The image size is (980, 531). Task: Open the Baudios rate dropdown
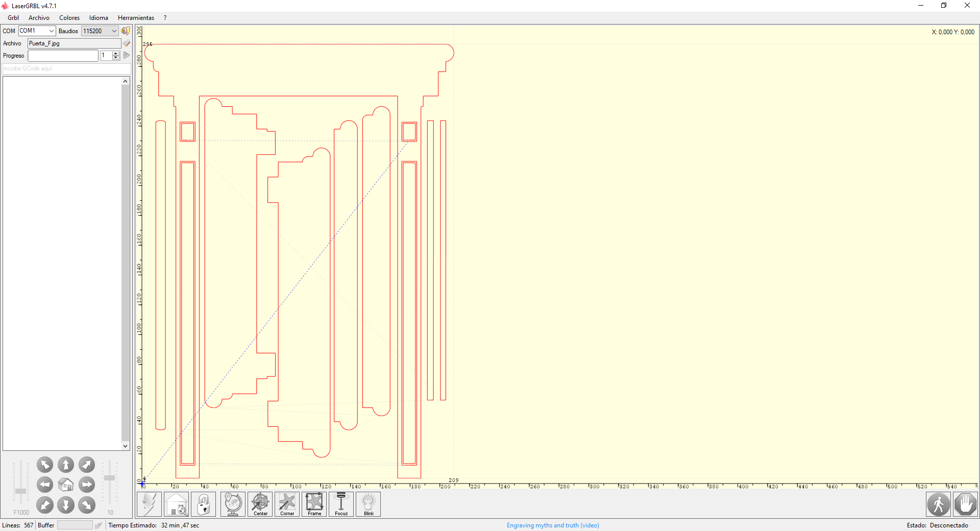(113, 31)
